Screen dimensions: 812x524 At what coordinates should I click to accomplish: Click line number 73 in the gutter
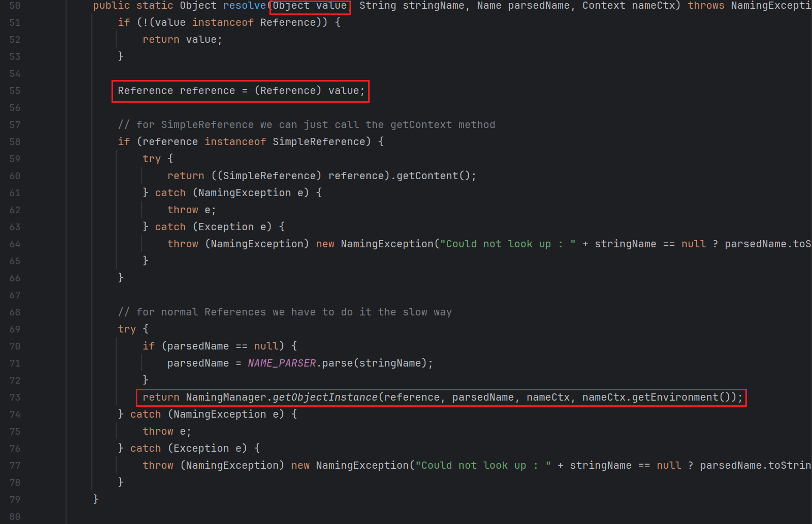pyautogui.click(x=15, y=398)
